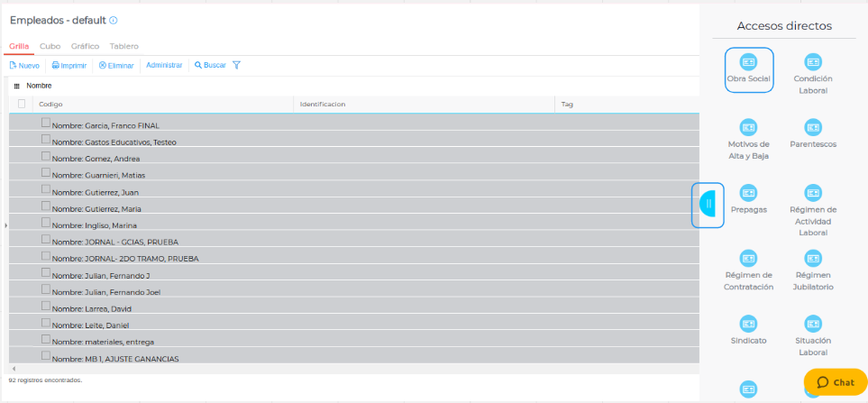Switch to the Gráfico tab
The height and width of the screenshot is (403, 868).
(85, 46)
